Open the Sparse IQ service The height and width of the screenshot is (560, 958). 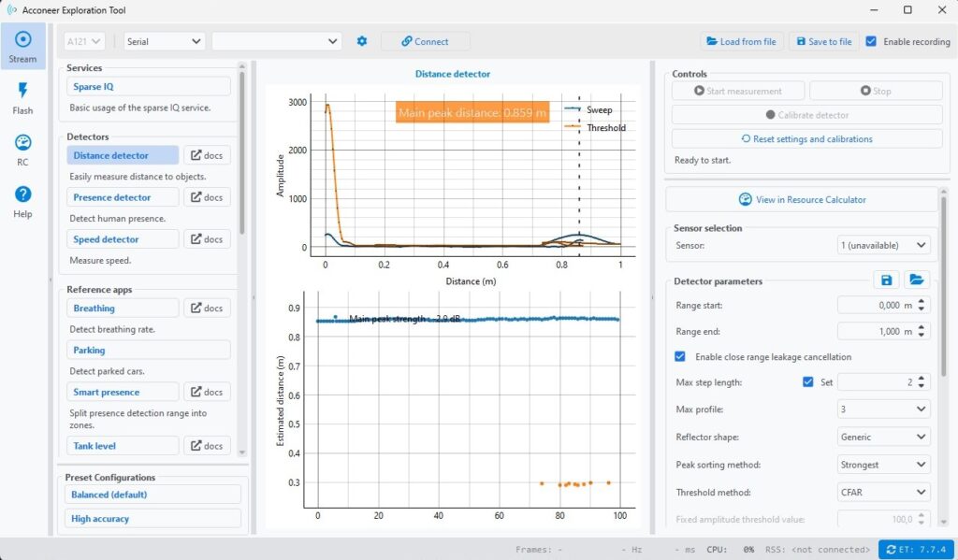pyautogui.click(x=148, y=86)
